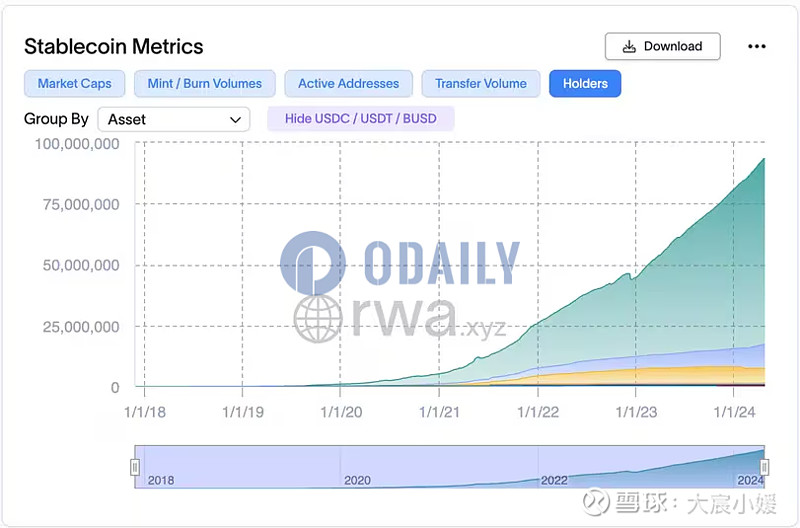Click the rwa.xyz globe icon
Viewport: 800px width, 528px height.
click(x=318, y=319)
